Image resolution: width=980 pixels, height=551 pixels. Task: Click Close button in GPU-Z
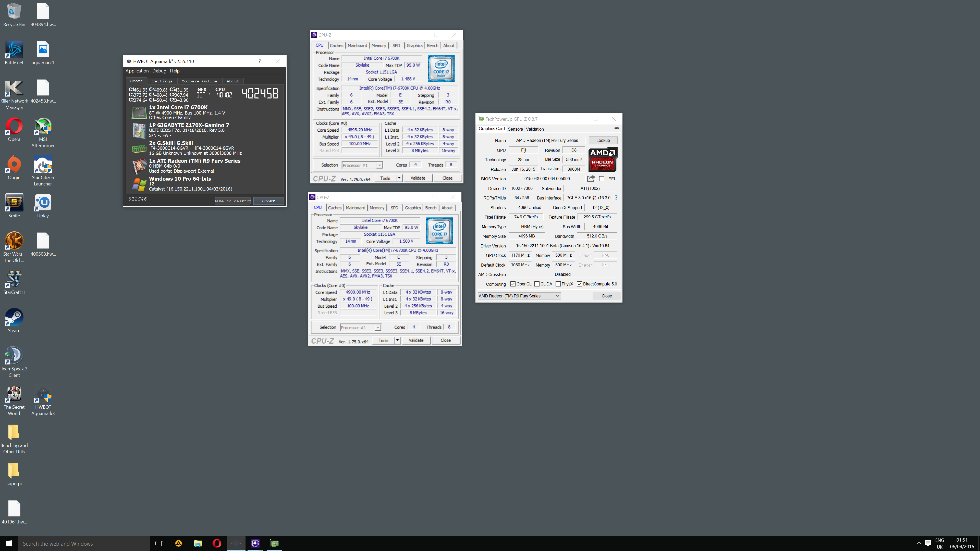coord(607,296)
